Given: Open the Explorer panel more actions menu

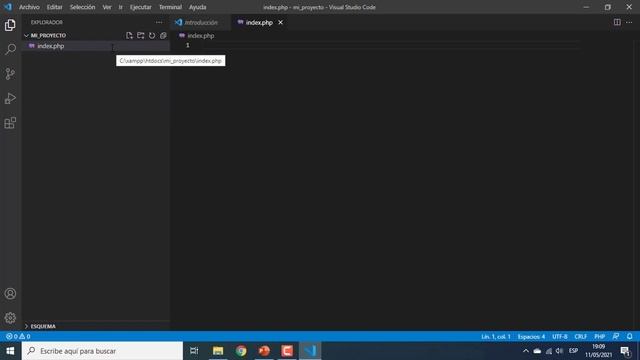Looking at the screenshot, I should pos(159,22).
